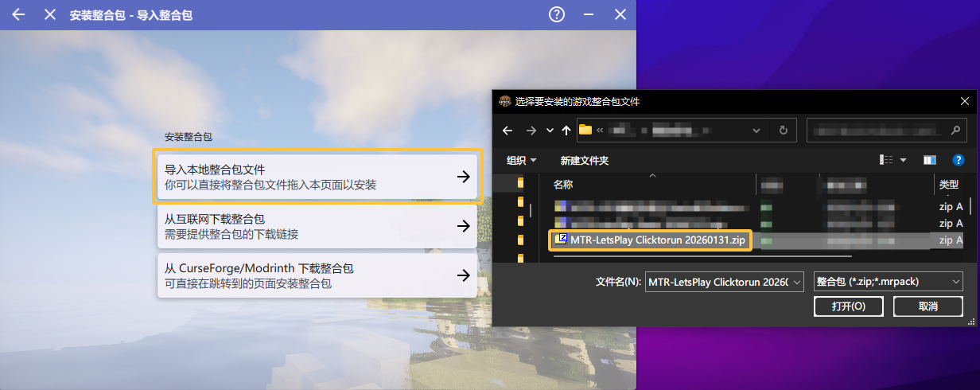This screenshot has height=390, width=980.
Task: Click the X icon beside the launcher back arrow
Action: (x=50, y=14)
